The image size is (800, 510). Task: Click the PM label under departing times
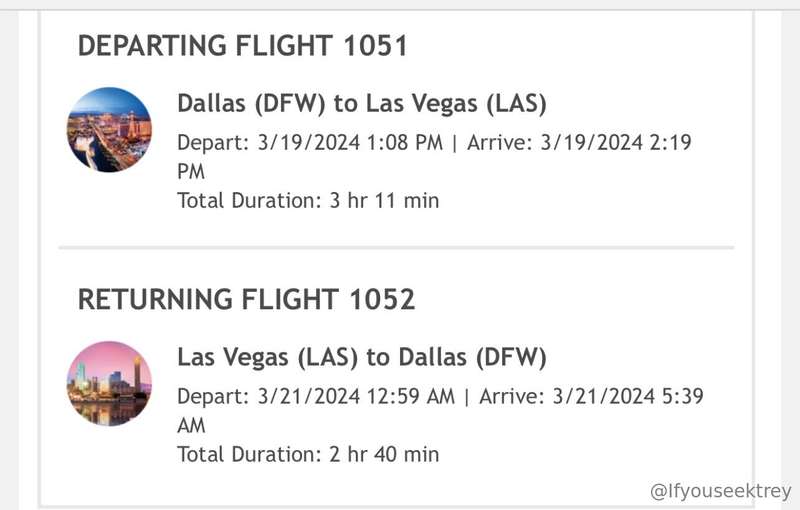[x=191, y=171]
